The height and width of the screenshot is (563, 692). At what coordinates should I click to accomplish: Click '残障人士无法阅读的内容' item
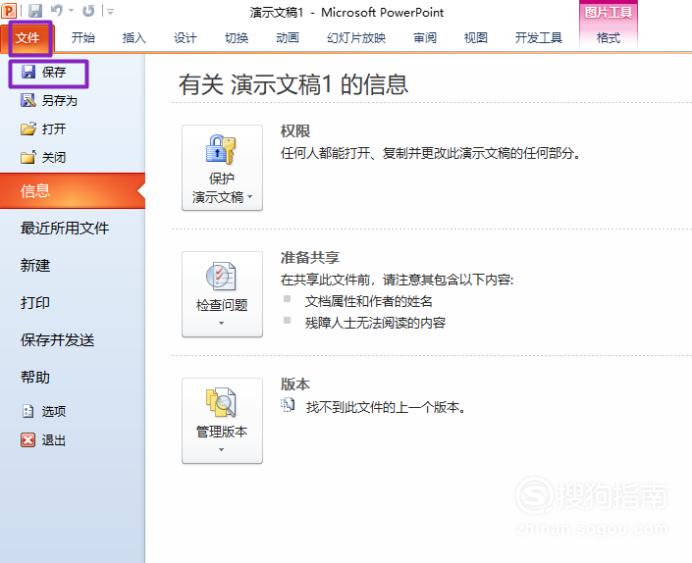coord(375,323)
